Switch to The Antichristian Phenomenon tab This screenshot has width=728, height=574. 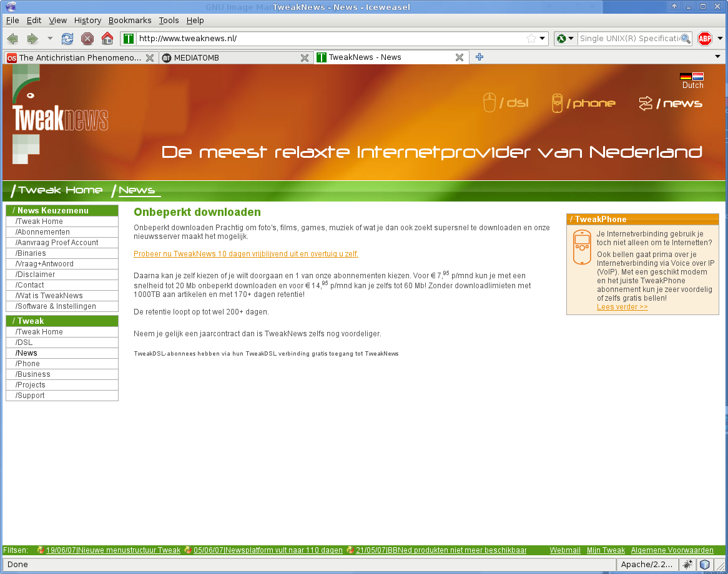pos(81,57)
